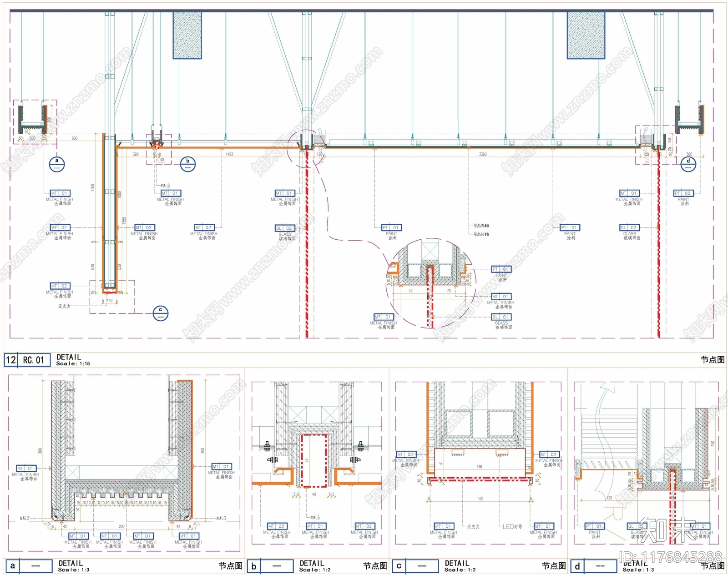The image size is (728, 575).
Task: Click the 'ID: 1176845288' text
Action: (x=670, y=556)
